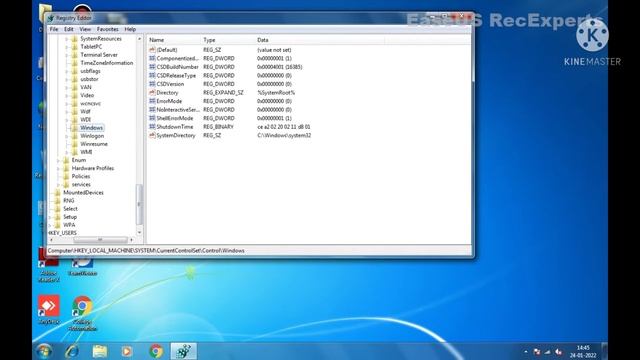Select the Terminal Server folder icon
640x360 pixels.
pos(75,55)
